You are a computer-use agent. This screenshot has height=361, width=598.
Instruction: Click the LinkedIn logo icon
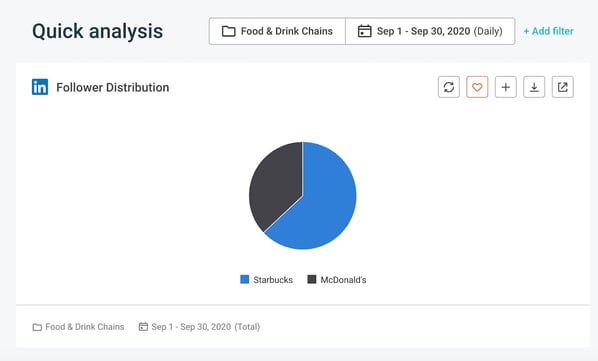click(x=40, y=87)
